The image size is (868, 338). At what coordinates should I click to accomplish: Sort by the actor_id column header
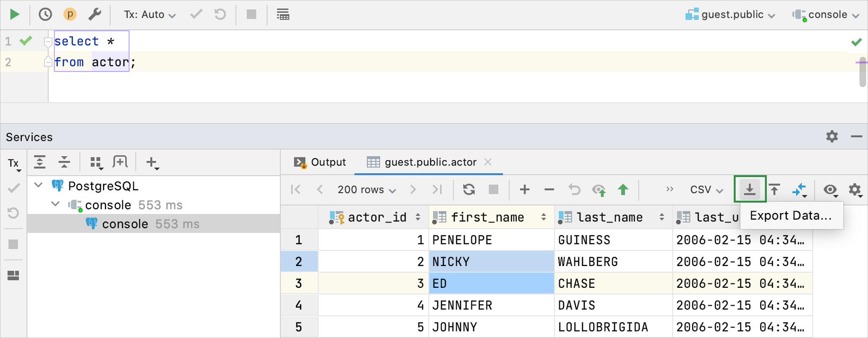point(374,217)
